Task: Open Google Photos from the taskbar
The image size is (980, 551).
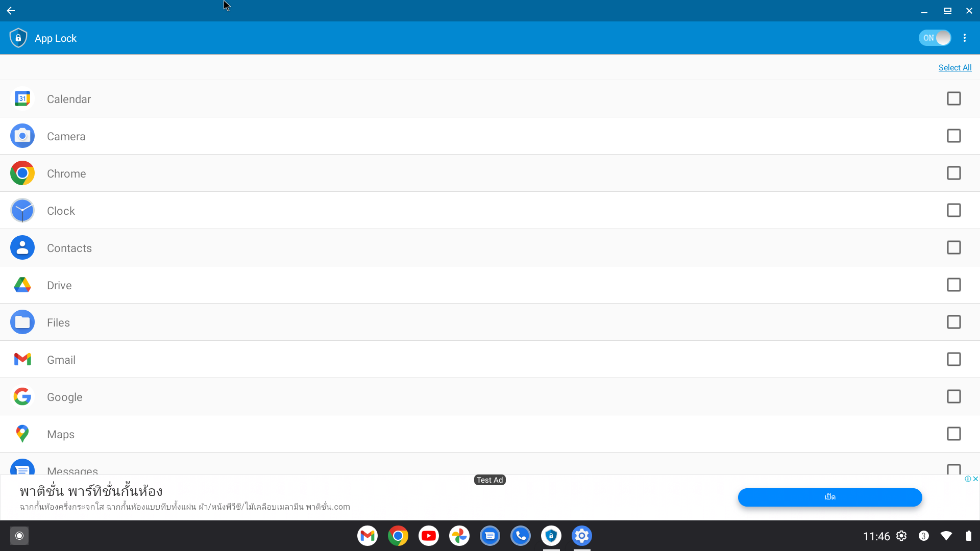Action: (459, 536)
